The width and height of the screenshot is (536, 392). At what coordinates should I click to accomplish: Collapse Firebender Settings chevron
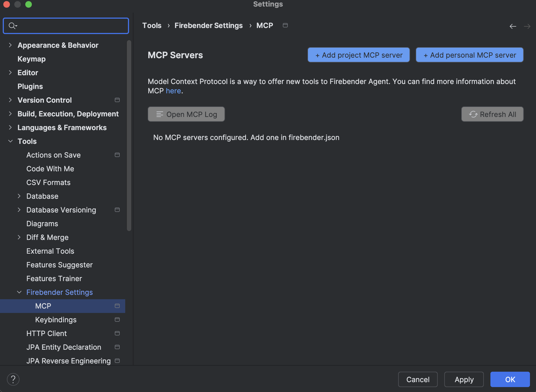point(19,292)
